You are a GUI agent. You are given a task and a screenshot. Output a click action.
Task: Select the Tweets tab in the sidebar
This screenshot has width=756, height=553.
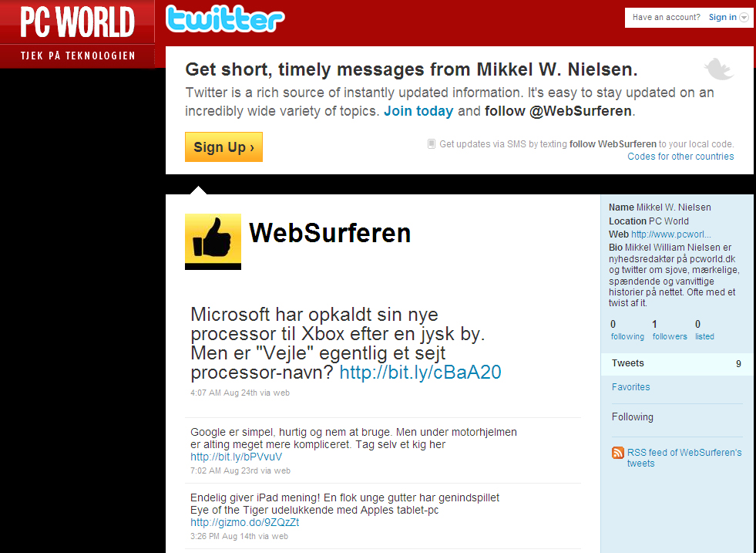tap(677, 364)
